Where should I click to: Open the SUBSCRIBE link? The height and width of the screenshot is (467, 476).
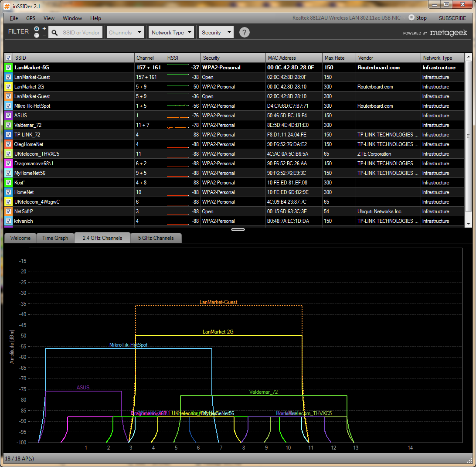(452, 18)
